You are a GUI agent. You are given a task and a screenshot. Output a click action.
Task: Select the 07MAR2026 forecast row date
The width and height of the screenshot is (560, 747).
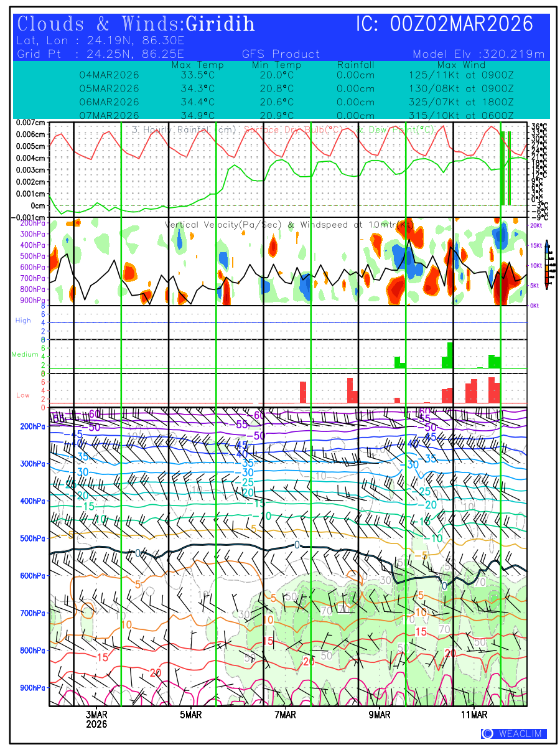coord(109,115)
